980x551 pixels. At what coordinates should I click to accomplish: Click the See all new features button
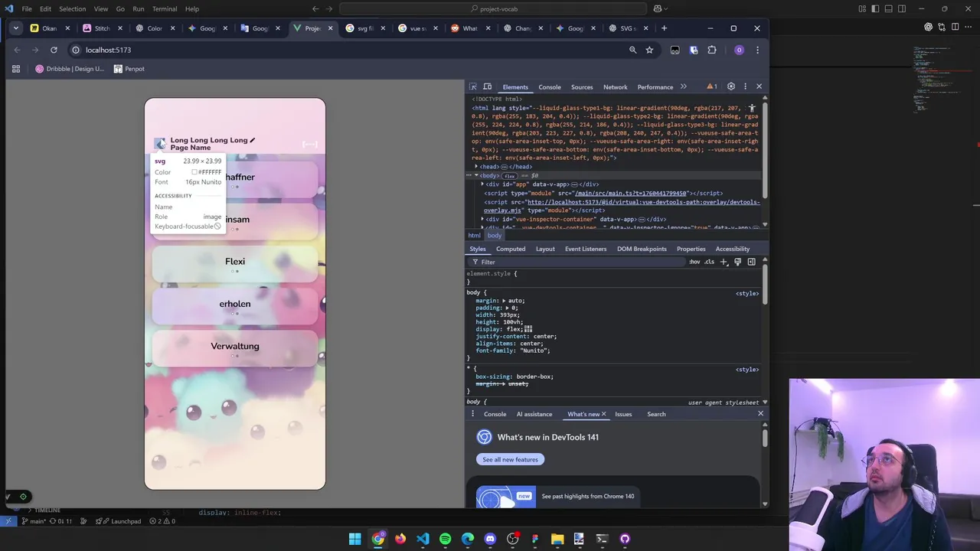click(511, 459)
